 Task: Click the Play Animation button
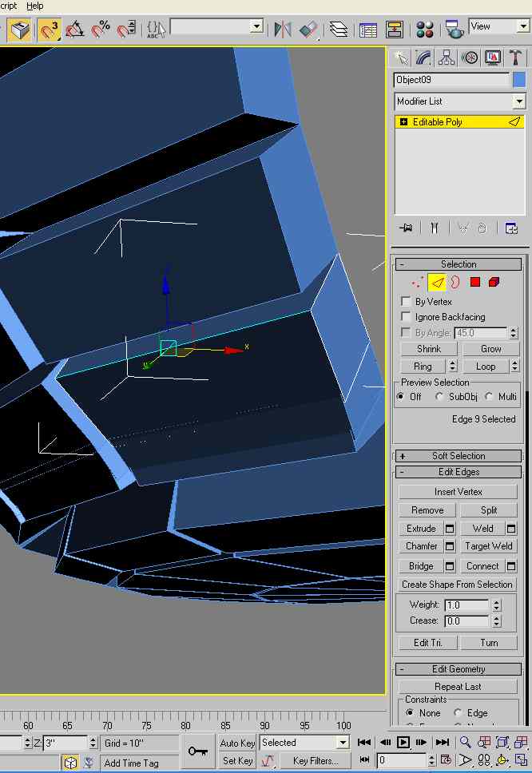[x=403, y=743]
